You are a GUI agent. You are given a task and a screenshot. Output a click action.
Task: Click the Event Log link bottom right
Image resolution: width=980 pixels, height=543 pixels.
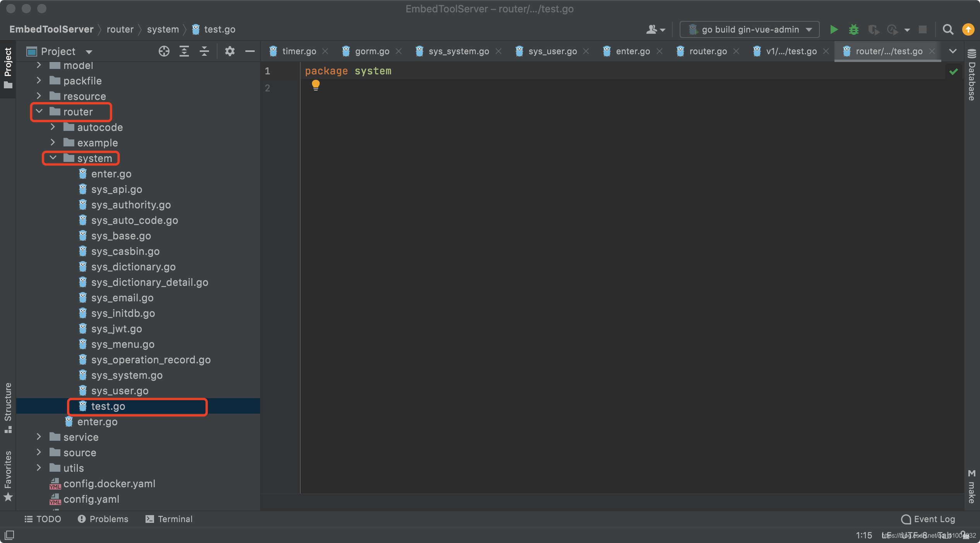[929, 518]
